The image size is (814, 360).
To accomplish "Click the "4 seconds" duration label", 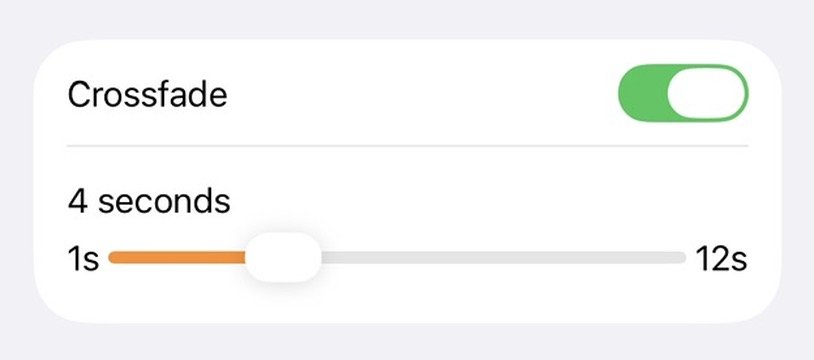I will [149, 202].
